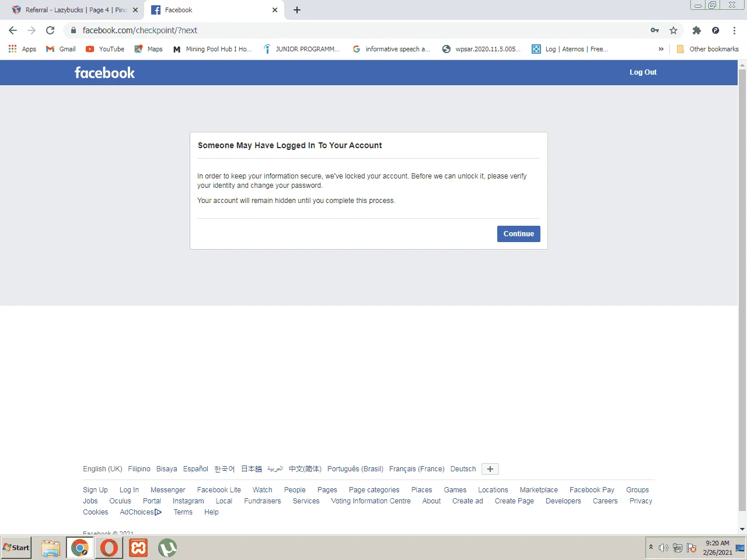This screenshot has width=747, height=560.
Task: Expand hidden bookmarks chevron
Action: point(661,49)
